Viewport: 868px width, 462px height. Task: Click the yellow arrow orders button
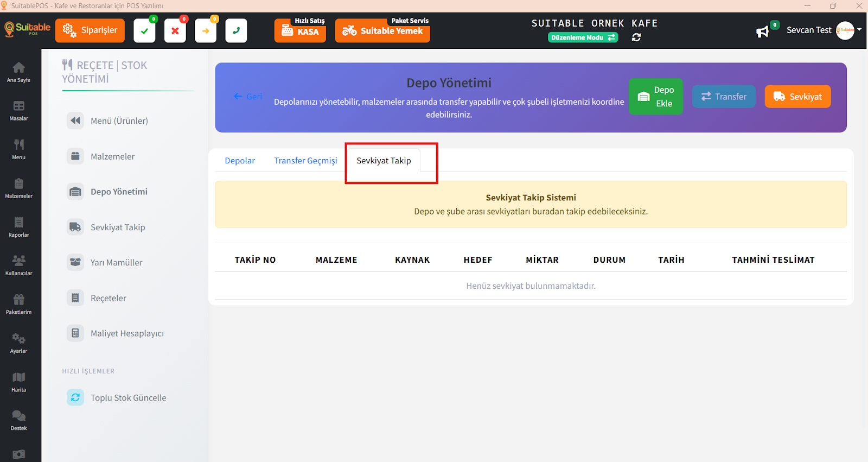click(206, 30)
